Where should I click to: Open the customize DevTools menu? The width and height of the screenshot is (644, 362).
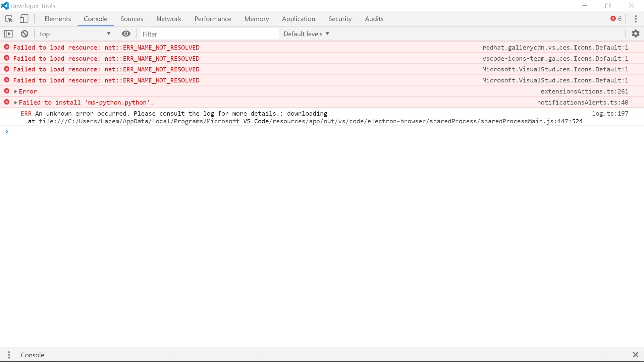click(x=636, y=19)
